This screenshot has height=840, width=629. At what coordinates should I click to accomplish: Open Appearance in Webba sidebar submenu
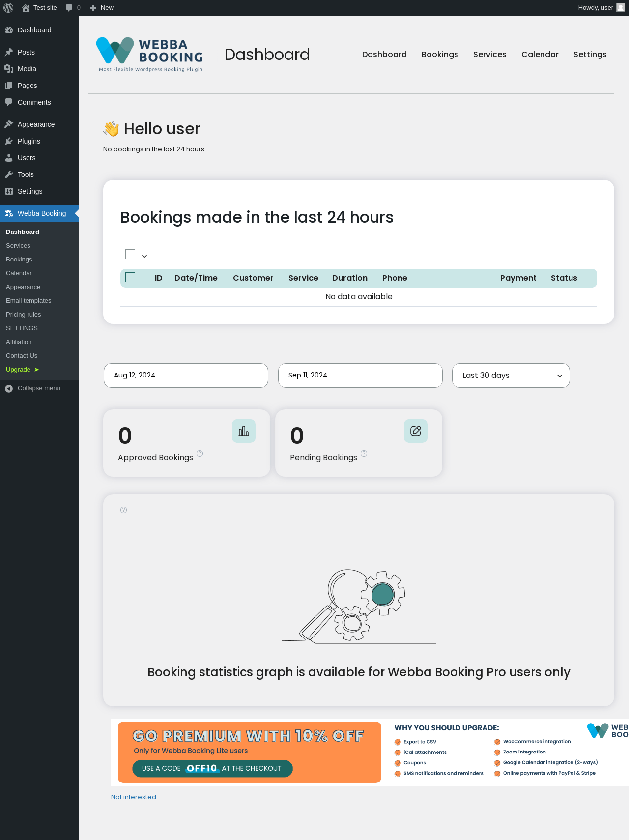(23, 287)
